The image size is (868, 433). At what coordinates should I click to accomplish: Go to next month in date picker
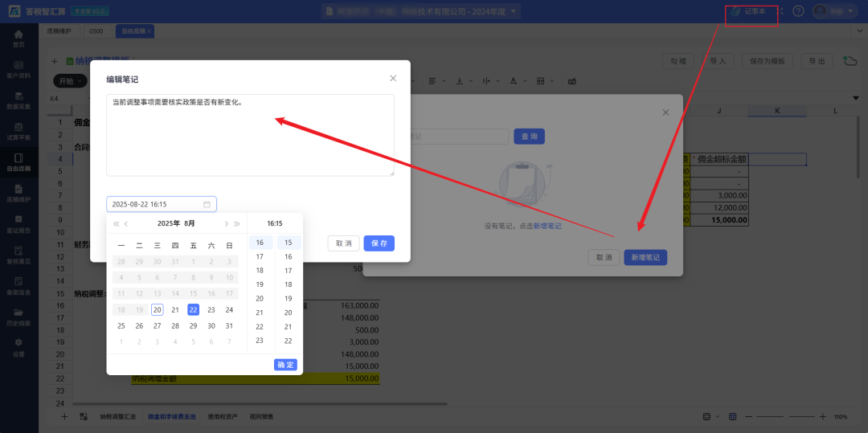[226, 224]
